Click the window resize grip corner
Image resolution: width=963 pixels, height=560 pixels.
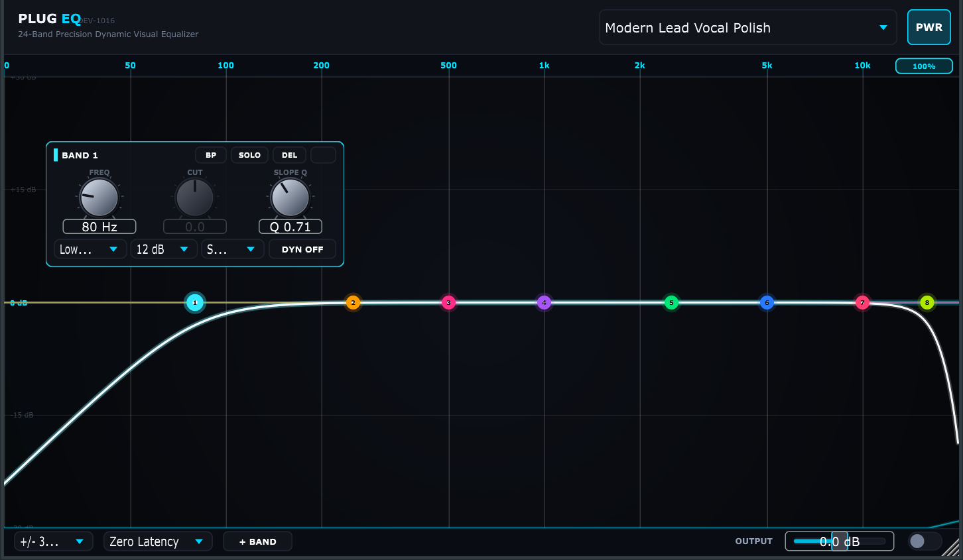click(951, 547)
